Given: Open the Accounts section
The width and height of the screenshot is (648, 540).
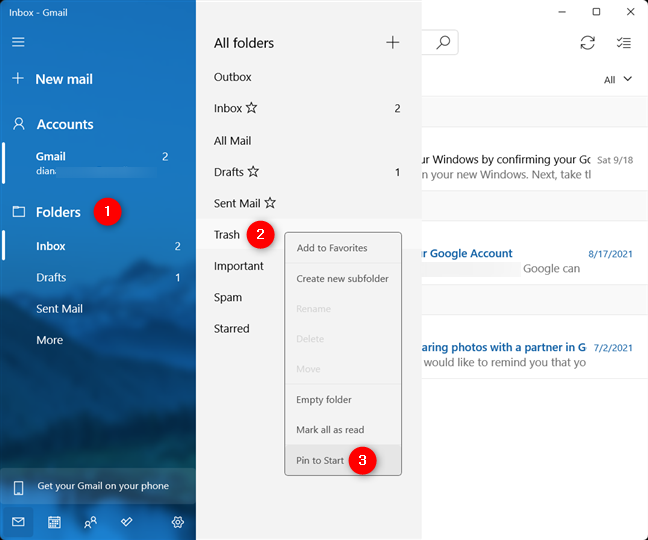Looking at the screenshot, I should [98, 124].
